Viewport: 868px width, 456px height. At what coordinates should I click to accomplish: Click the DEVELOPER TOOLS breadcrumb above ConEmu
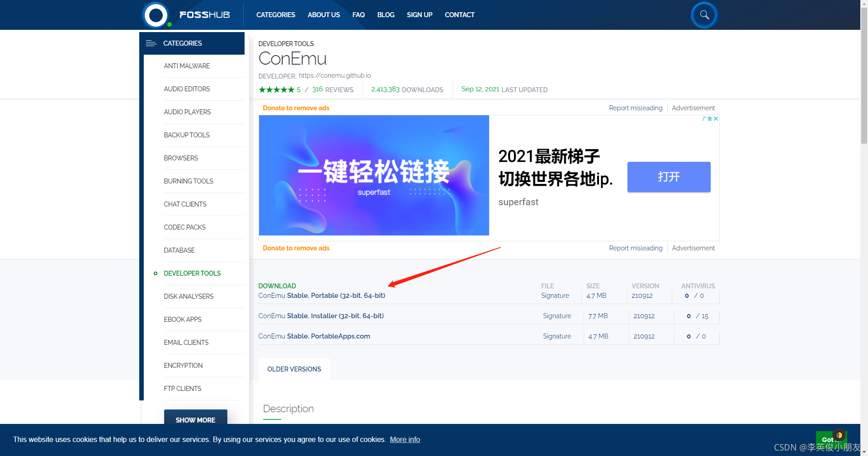286,44
